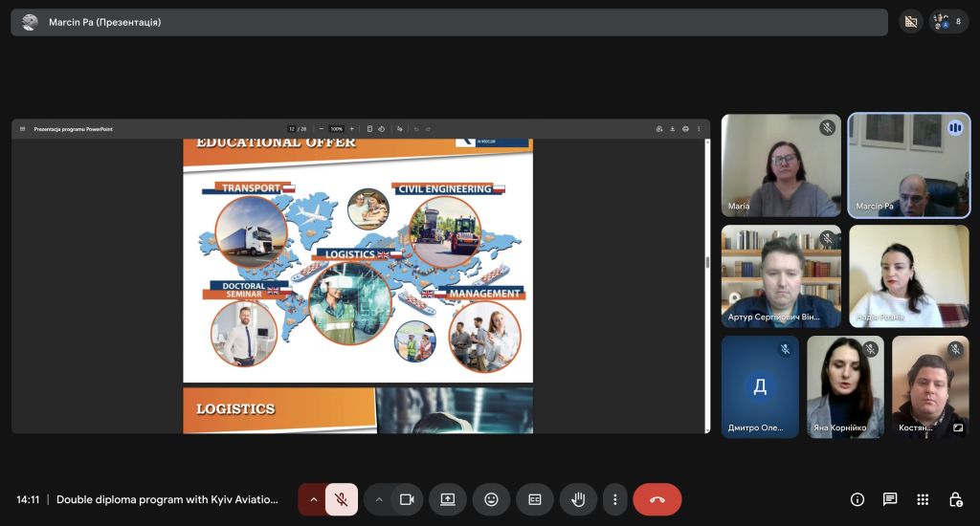Click the Present now screen share icon
This screenshot has width=980, height=526.
pyautogui.click(x=447, y=499)
